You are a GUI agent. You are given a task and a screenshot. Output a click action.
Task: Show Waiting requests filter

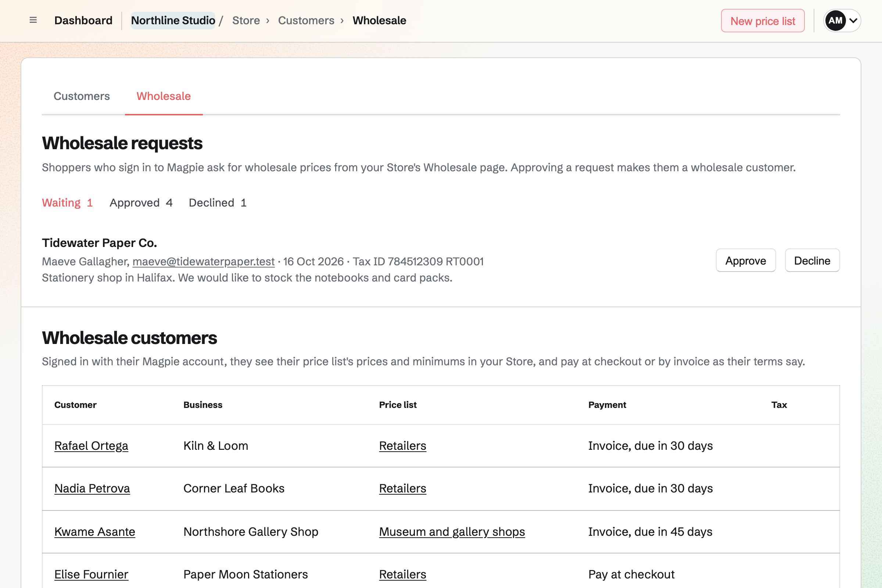[x=67, y=203]
